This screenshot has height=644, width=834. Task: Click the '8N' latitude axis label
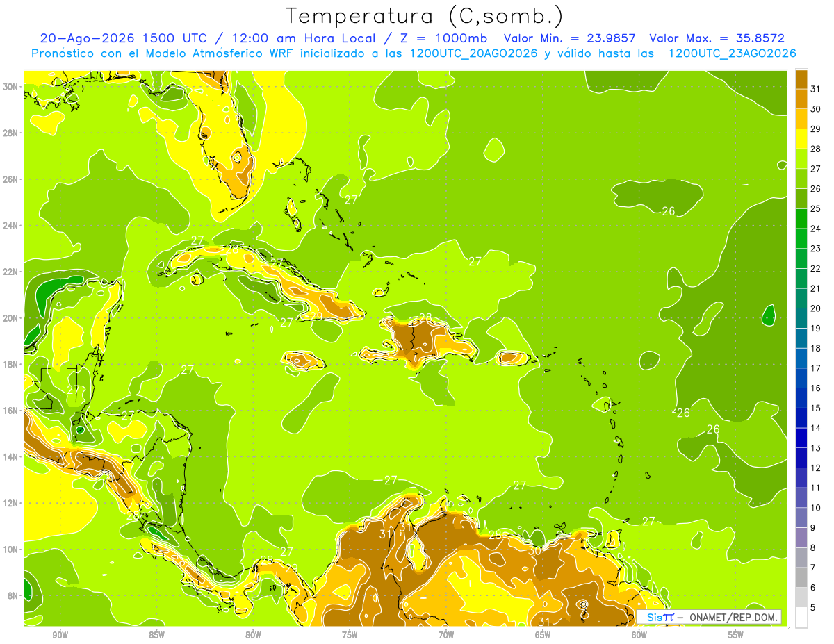(13, 595)
